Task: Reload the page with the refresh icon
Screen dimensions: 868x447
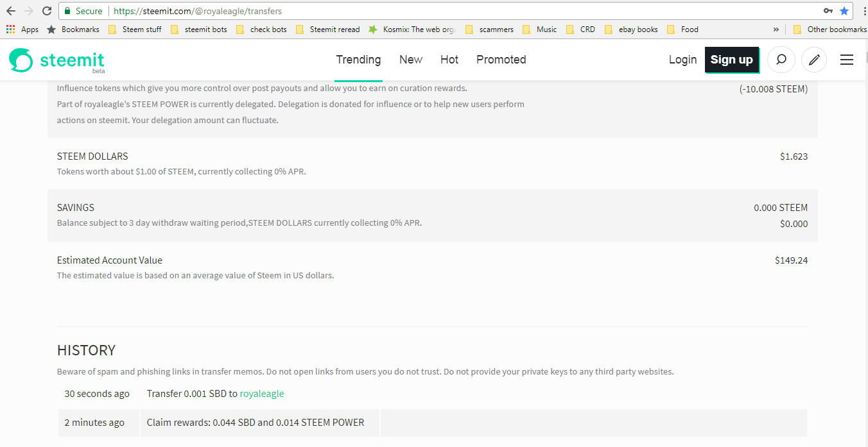Action: pos(47,11)
